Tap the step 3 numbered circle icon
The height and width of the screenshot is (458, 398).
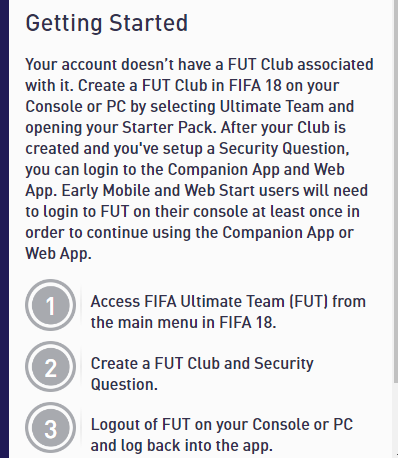[x=50, y=428]
